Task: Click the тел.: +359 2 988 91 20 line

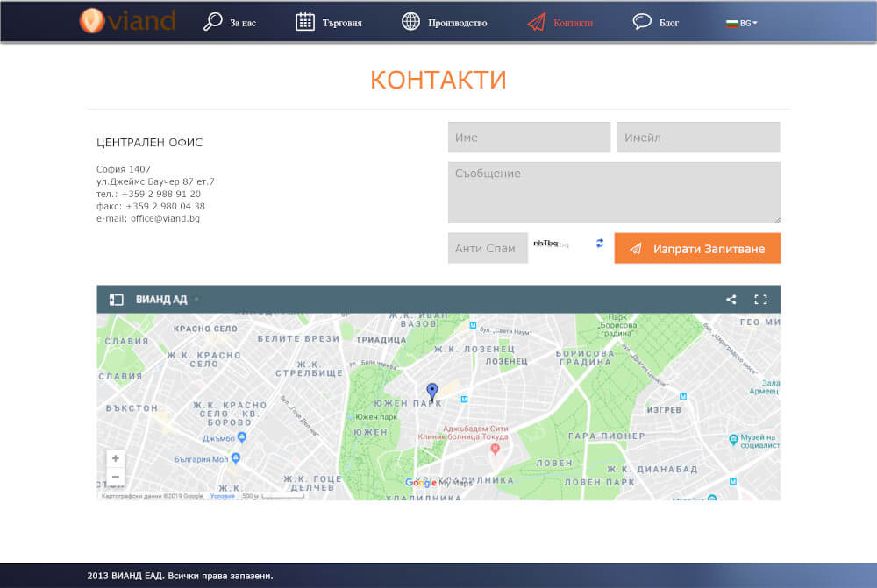Action: [x=148, y=194]
